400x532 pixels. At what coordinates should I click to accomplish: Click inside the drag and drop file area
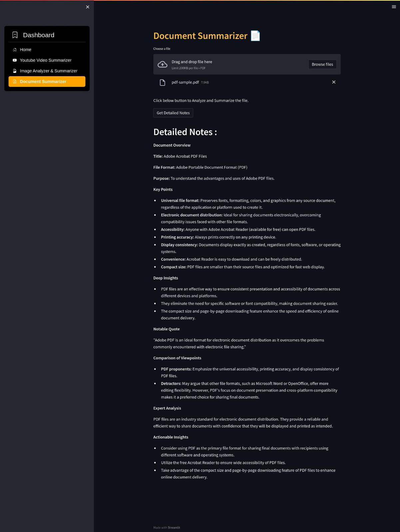pos(233,64)
